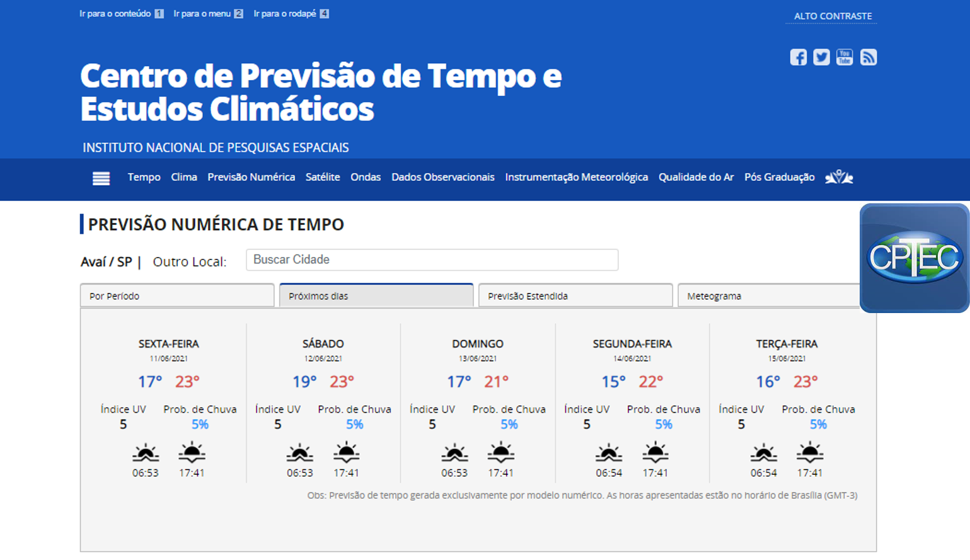The height and width of the screenshot is (560, 970).
Task: Open the Tempo menu item
Action: [144, 178]
